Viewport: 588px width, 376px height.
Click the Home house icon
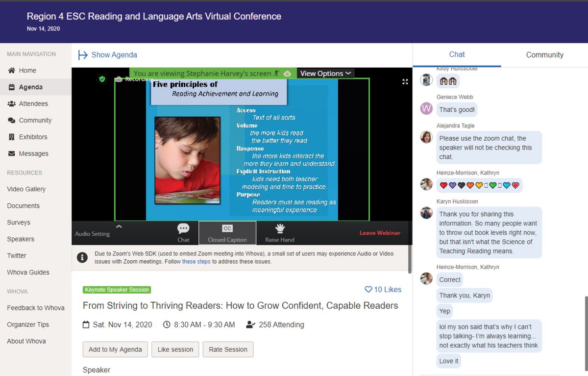click(x=11, y=70)
